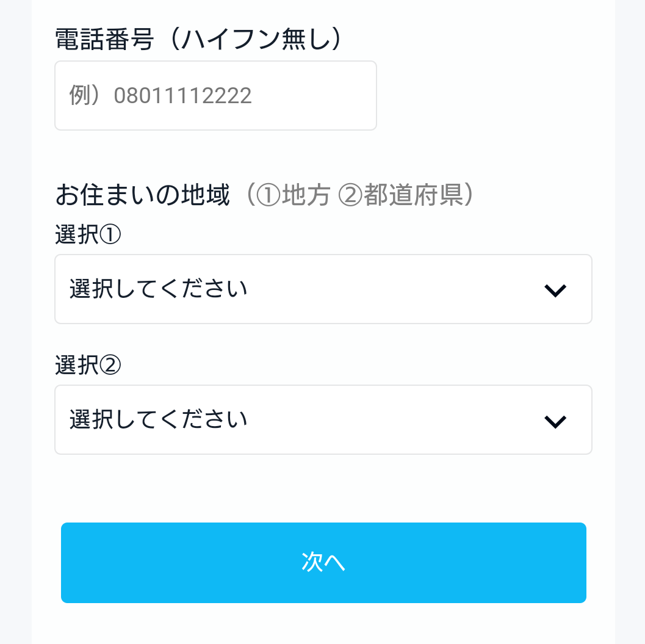Click the 次へ text on the button
The width and height of the screenshot is (645, 644).
323,563
